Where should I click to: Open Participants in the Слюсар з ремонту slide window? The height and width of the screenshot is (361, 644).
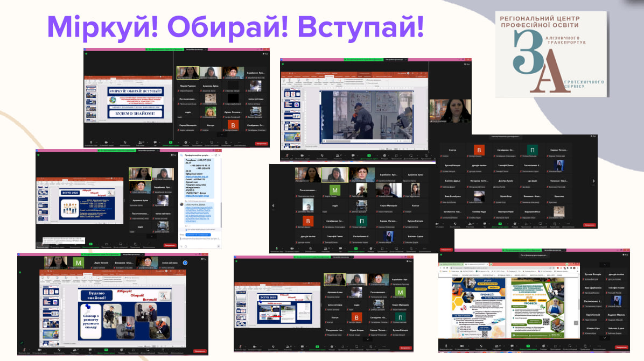tap(75, 351)
